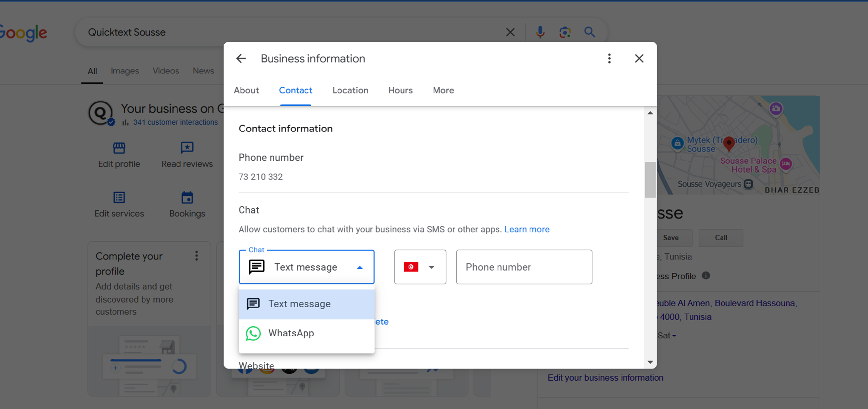The image size is (868, 409).
Task: Open the Learn more link
Action: coord(527,229)
